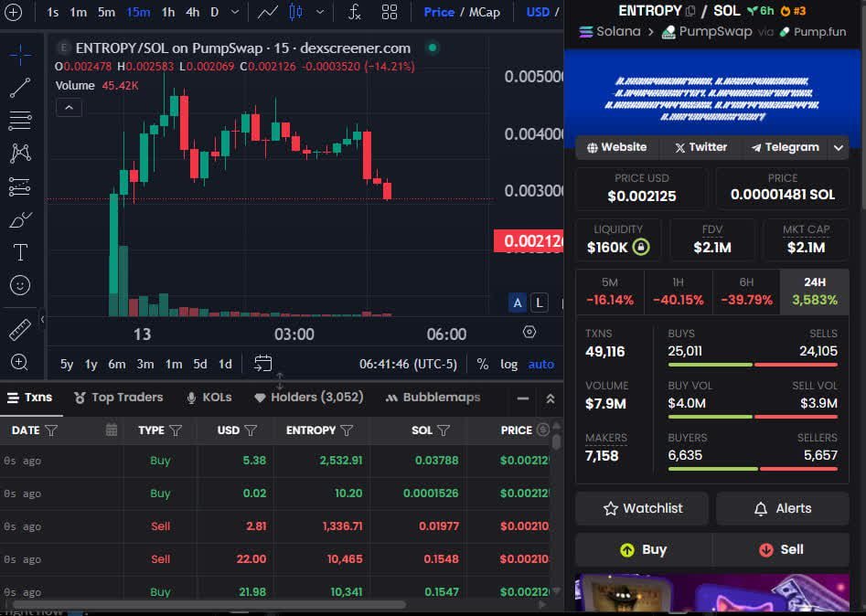Select the candlestick chart style icon
Screen dimensions: 866x616
296,12
